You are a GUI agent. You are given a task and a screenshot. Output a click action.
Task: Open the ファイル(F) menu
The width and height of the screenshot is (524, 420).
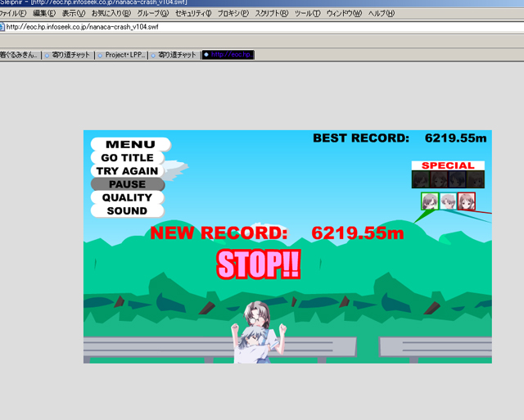[13, 13]
